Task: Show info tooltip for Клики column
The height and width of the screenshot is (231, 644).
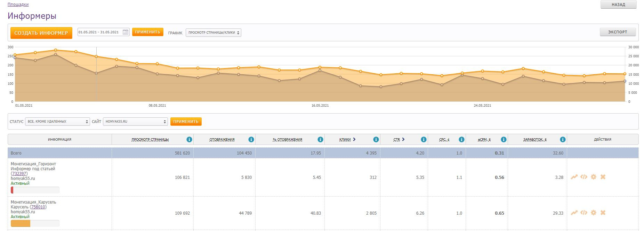Action: coord(376,140)
